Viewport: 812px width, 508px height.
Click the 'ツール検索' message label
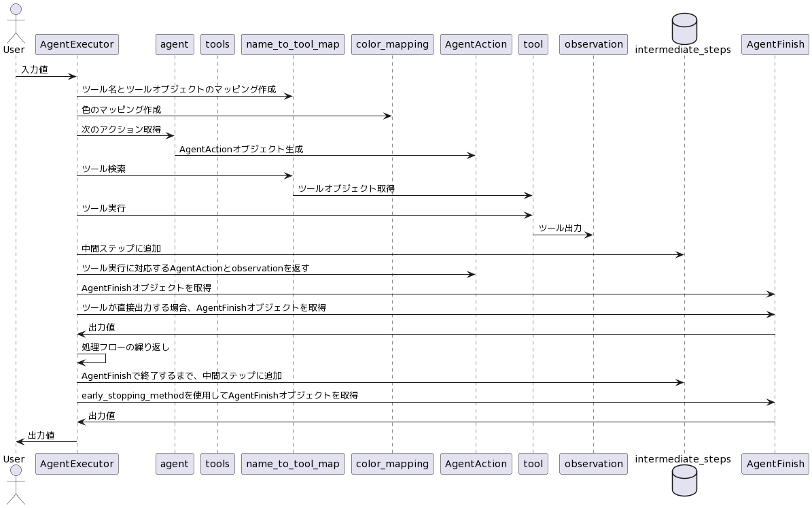tap(103, 169)
